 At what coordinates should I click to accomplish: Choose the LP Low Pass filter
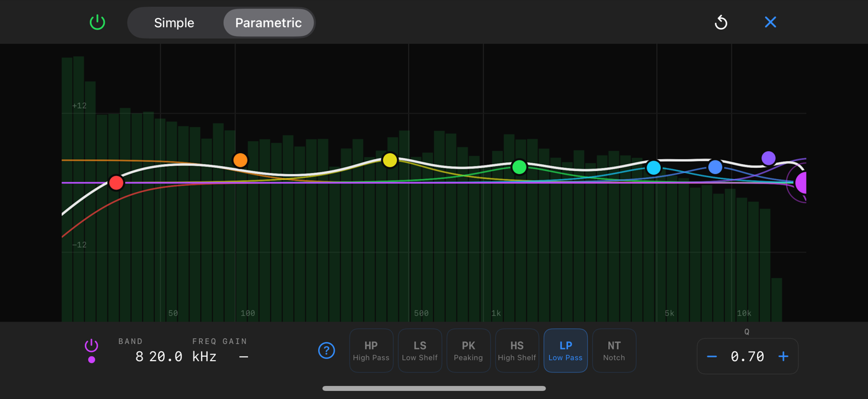tap(565, 351)
